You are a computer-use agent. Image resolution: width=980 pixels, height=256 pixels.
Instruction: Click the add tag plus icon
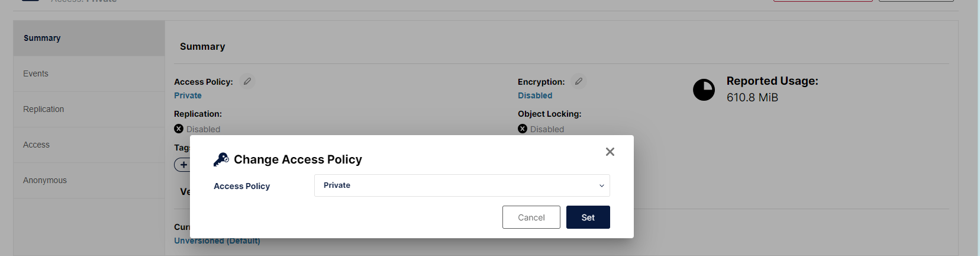coord(183,165)
